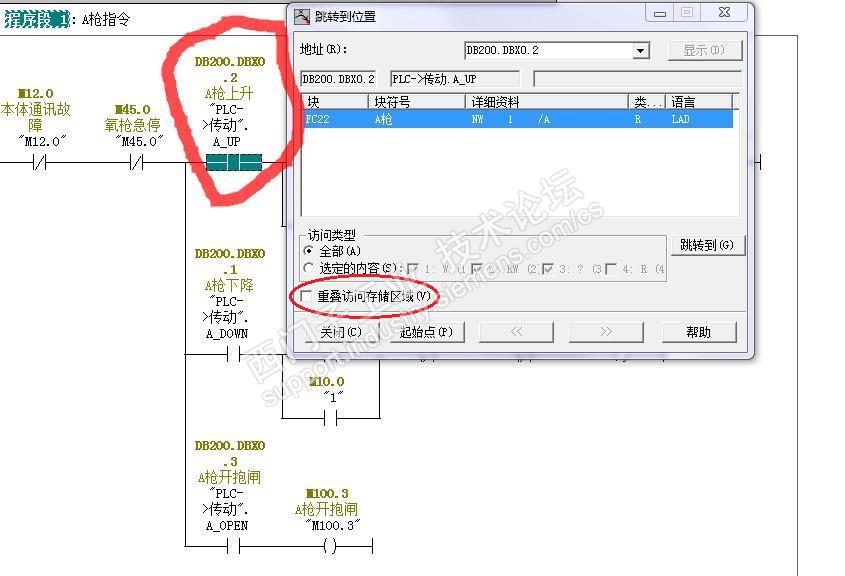Click the A枪下降 label text
845x576 pixels.
[228, 285]
